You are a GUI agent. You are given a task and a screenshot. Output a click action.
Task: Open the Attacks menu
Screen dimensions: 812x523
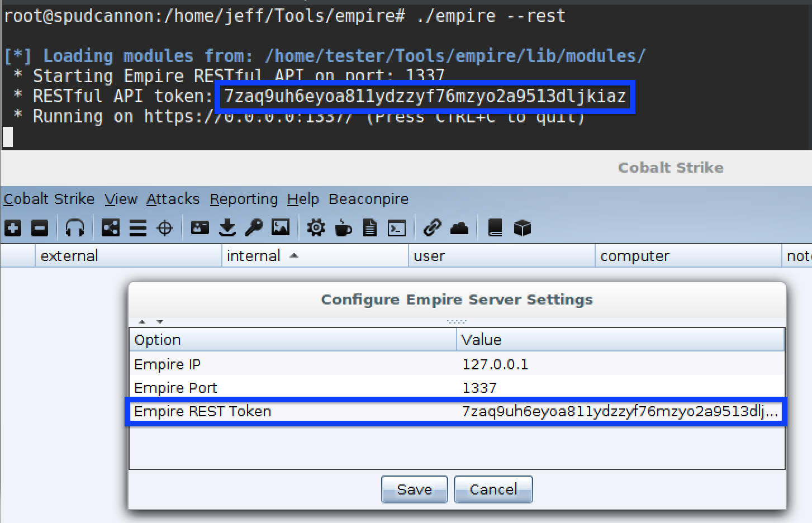tap(173, 199)
